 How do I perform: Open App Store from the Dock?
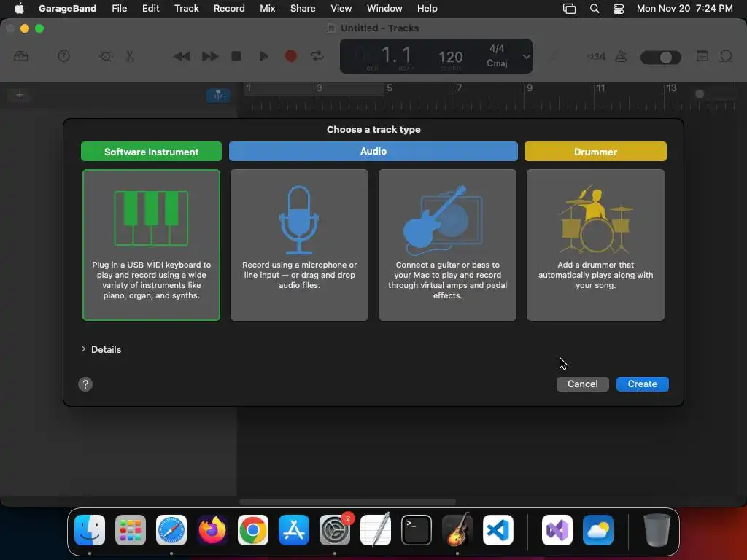pyautogui.click(x=294, y=530)
